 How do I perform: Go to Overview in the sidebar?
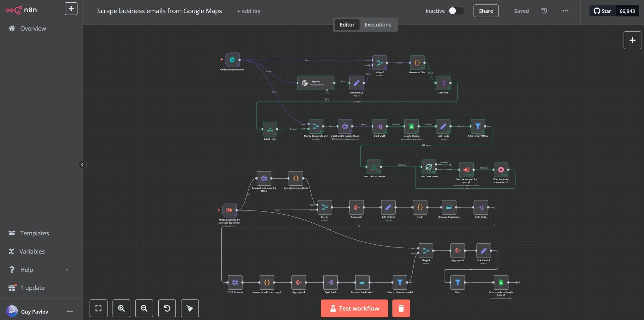[33, 29]
